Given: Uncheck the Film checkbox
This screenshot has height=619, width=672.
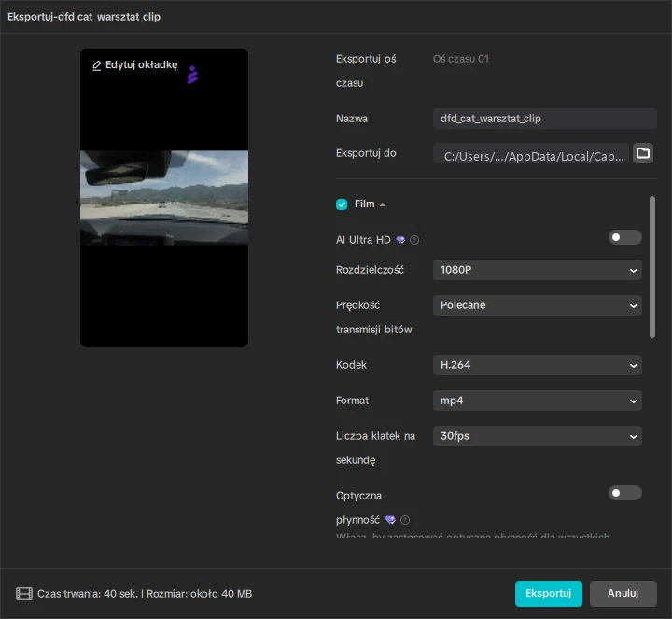Looking at the screenshot, I should point(342,204).
